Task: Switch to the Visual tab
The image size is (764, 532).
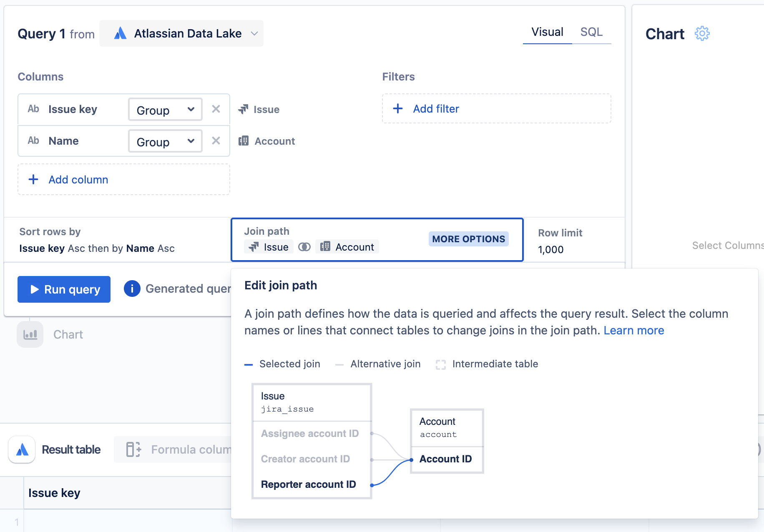Action: tap(547, 32)
